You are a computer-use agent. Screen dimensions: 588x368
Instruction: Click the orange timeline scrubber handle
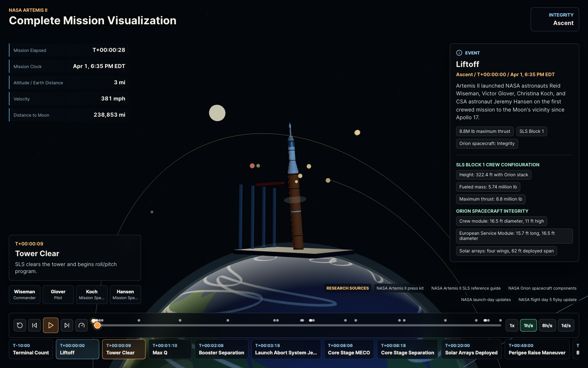pyautogui.click(x=97, y=325)
